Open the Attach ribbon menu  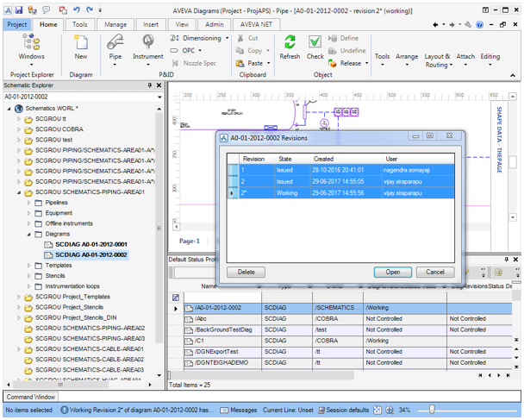465,60
